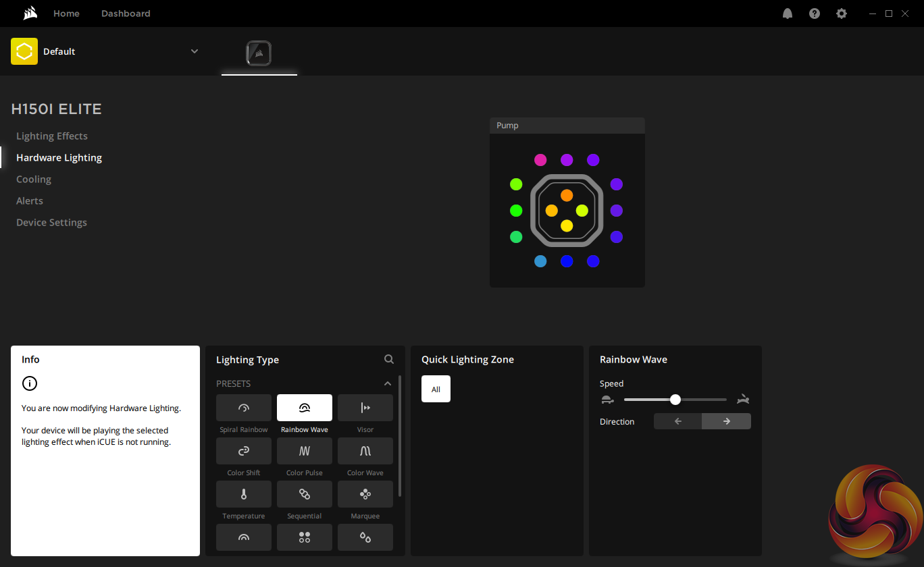The width and height of the screenshot is (924, 567).
Task: Select the Sequential preset
Action: click(305, 494)
